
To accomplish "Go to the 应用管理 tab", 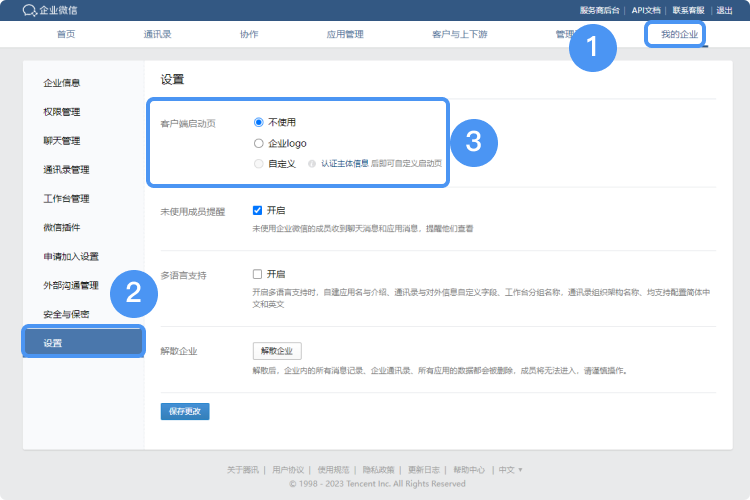I will coord(345,34).
